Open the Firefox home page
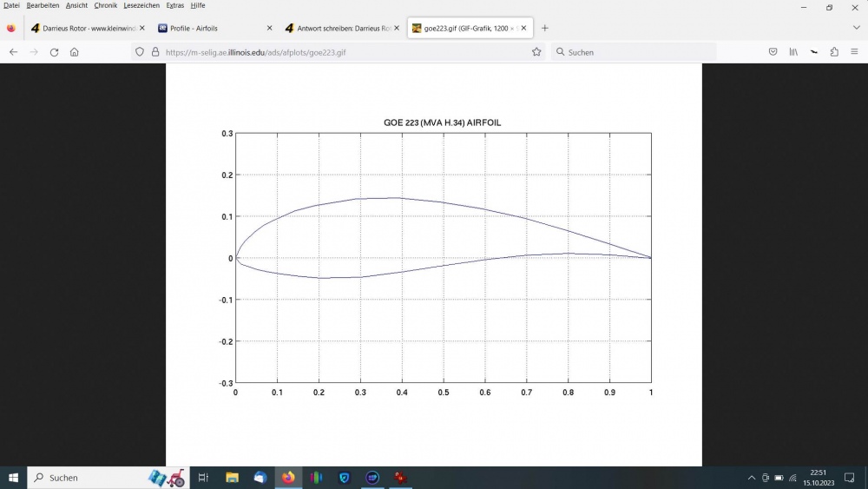The width and height of the screenshot is (868, 489). tap(75, 52)
